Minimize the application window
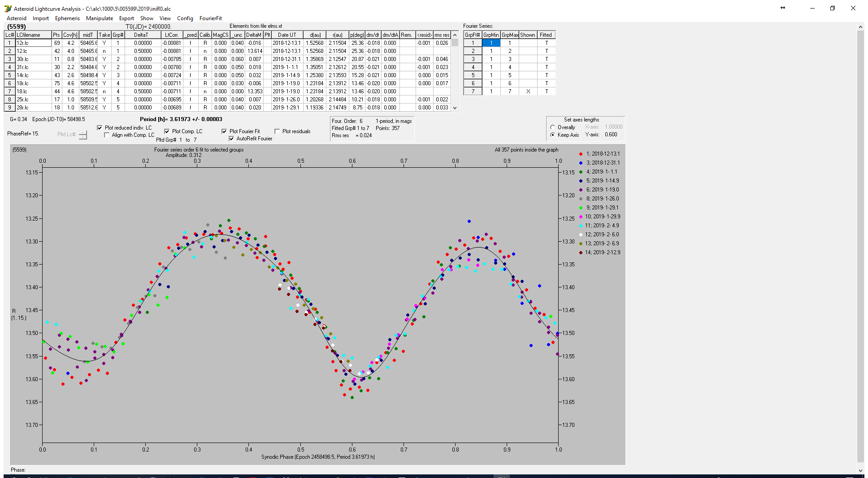The image size is (868, 478). tap(812, 8)
